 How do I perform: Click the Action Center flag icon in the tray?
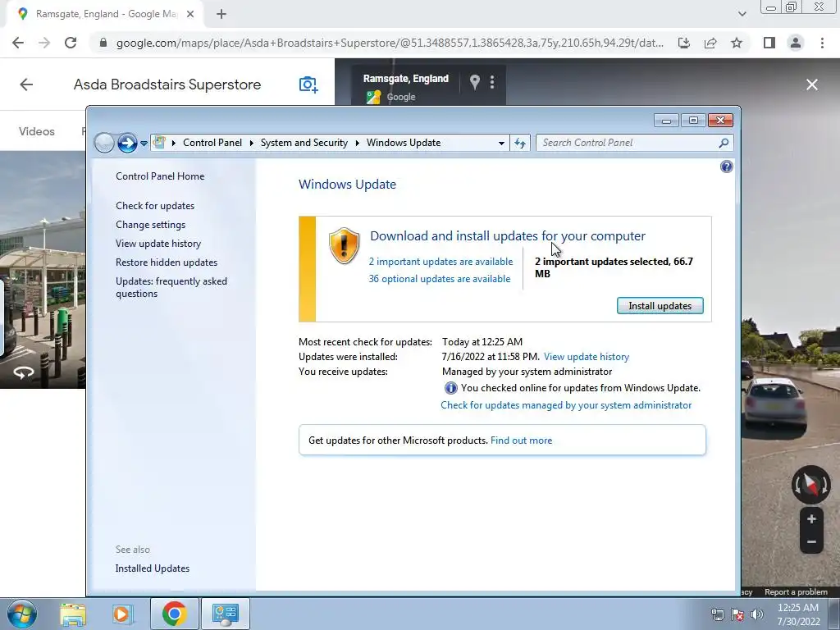(x=737, y=614)
